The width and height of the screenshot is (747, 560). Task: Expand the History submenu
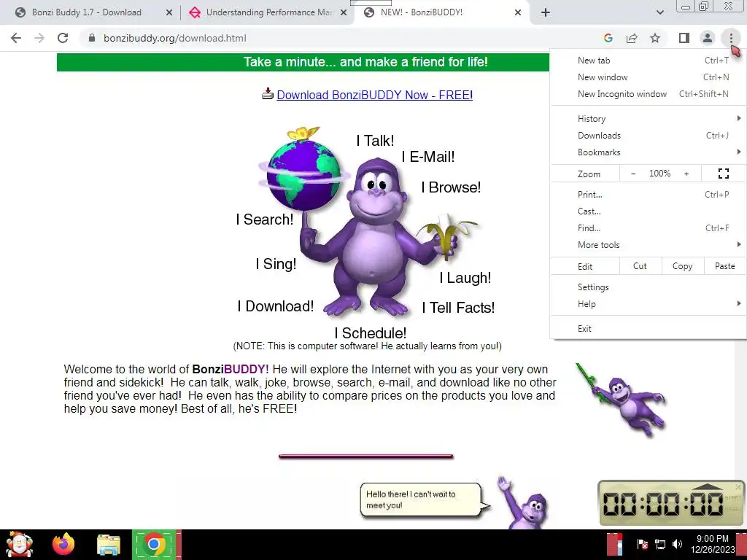(x=648, y=119)
